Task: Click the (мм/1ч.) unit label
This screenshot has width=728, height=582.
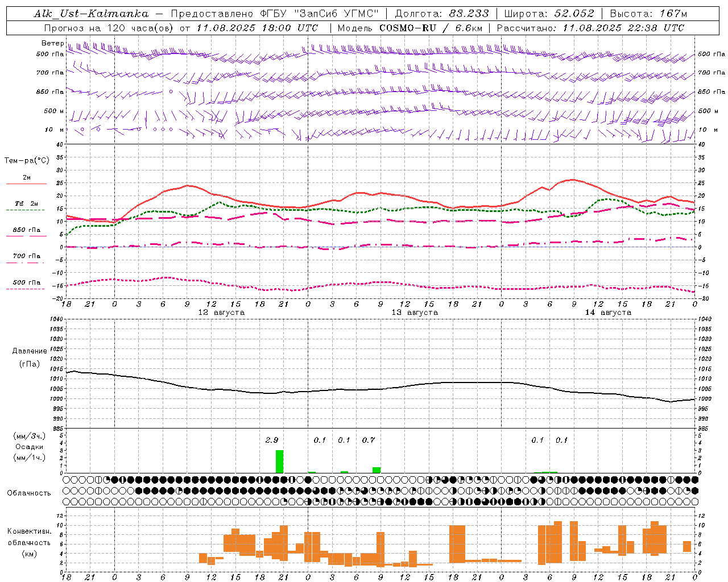Action: [x=29, y=458]
